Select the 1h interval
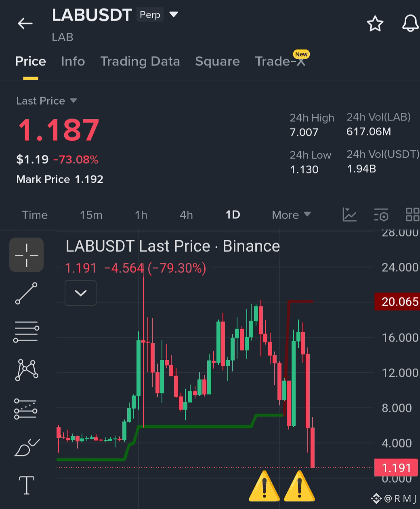The image size is (420, 509). 141,215
